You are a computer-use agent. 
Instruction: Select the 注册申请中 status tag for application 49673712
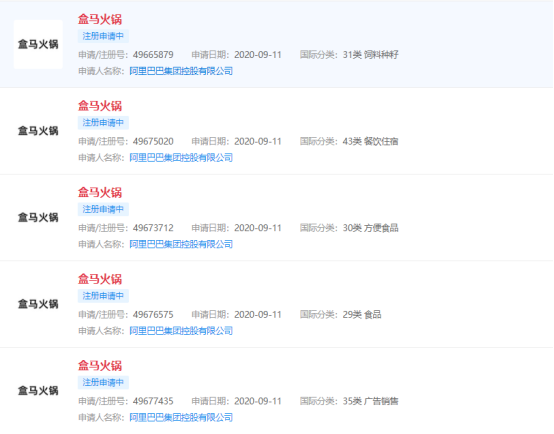[x=103, y=209]
